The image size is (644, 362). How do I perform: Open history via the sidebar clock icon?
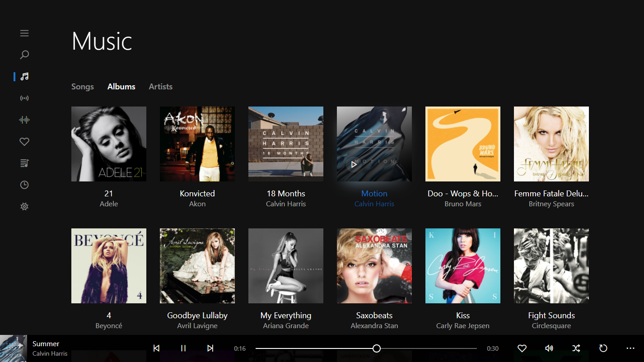tap(24, 185)
